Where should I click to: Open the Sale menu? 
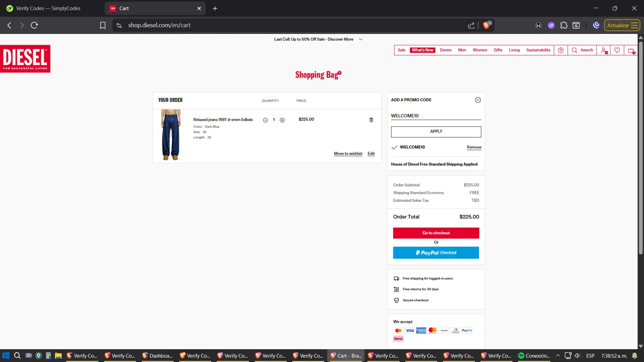tap(401, 50)
